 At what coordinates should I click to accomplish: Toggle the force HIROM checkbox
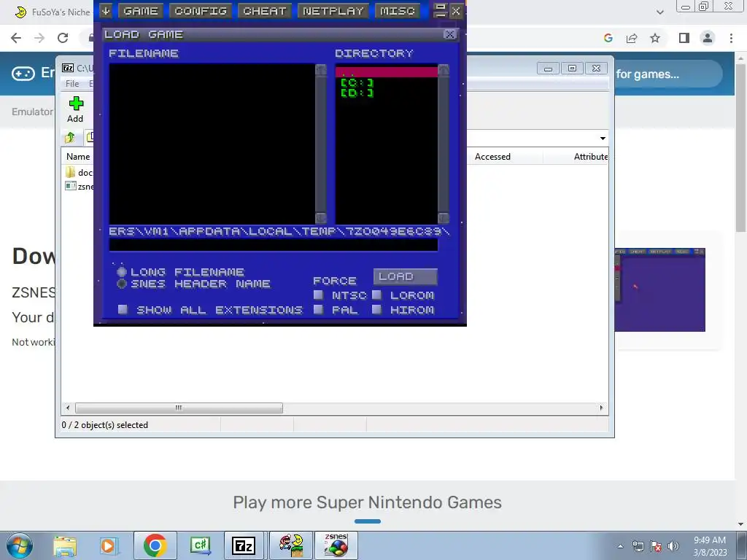coord(376,309)
